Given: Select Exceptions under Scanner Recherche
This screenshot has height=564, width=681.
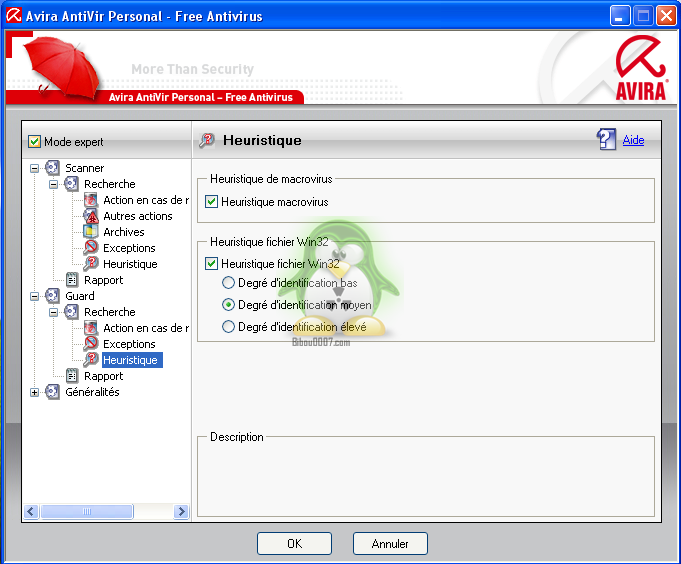Looking at the screenshot, I should pyautogui.click(x=129, y=248).
